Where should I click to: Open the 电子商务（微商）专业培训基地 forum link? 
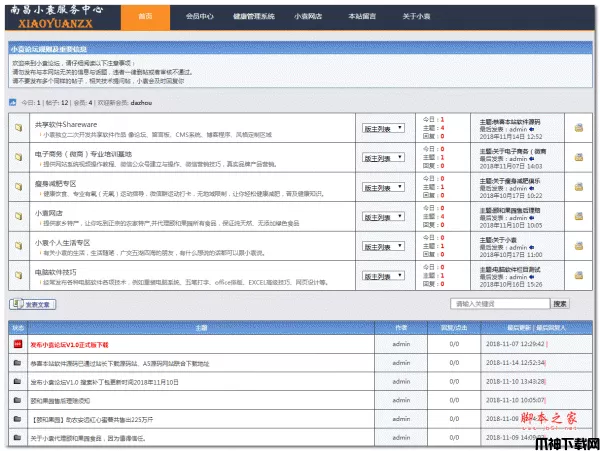click(x=83, y=154)
